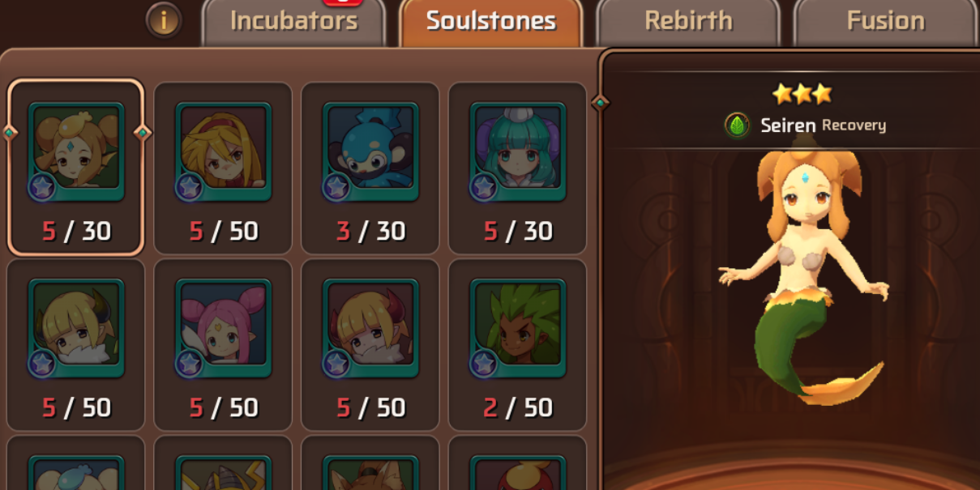The width and height of the screenshot is (980, 490).
Task: Pick blonde horned girl soulstone, red background
Action: 370,345
